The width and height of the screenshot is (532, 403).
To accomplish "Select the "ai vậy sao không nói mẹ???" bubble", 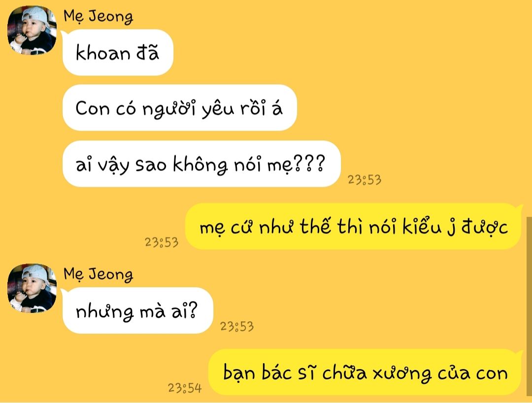I will [201, 164].
